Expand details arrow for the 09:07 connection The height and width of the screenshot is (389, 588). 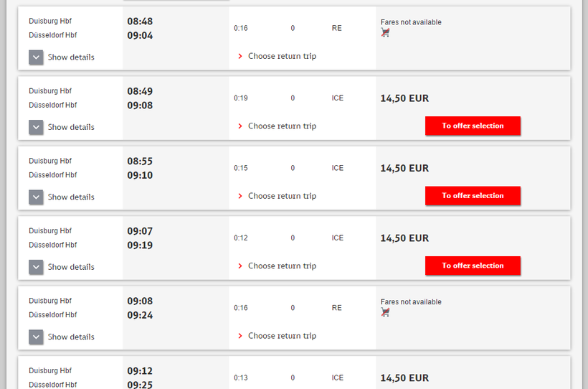pos(37,267)
